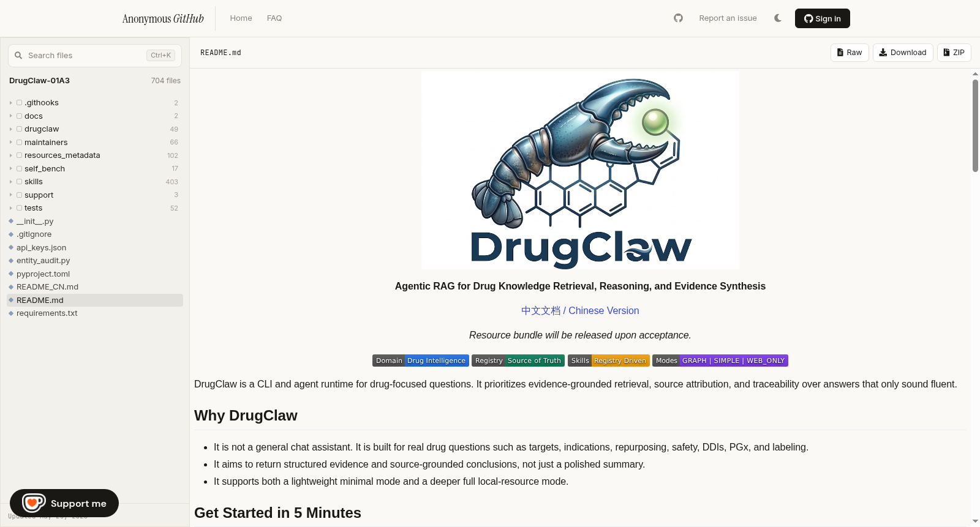Image resolution: width=980 pixels, height=527 pixels.
Task: Open the FAQ menu item
Action: click(x=274, y=18)
